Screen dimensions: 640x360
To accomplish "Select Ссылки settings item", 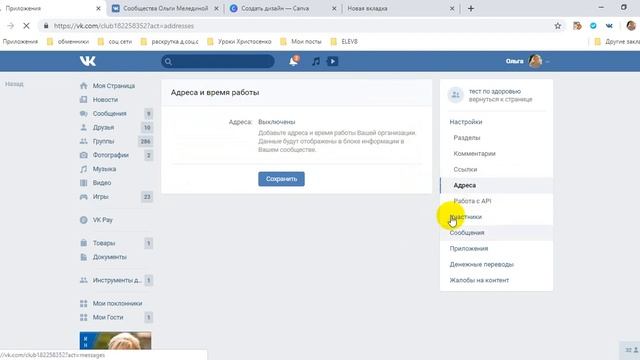I will tap(465, 169).
